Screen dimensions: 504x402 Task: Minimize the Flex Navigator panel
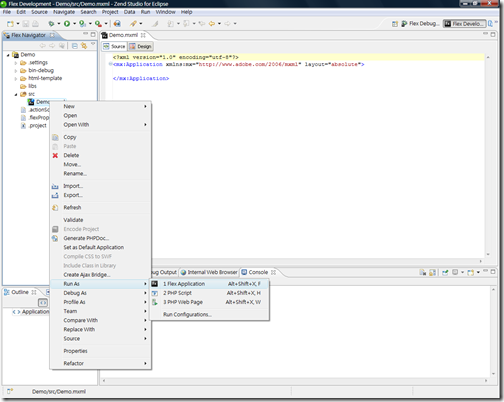tap(86, 34)
